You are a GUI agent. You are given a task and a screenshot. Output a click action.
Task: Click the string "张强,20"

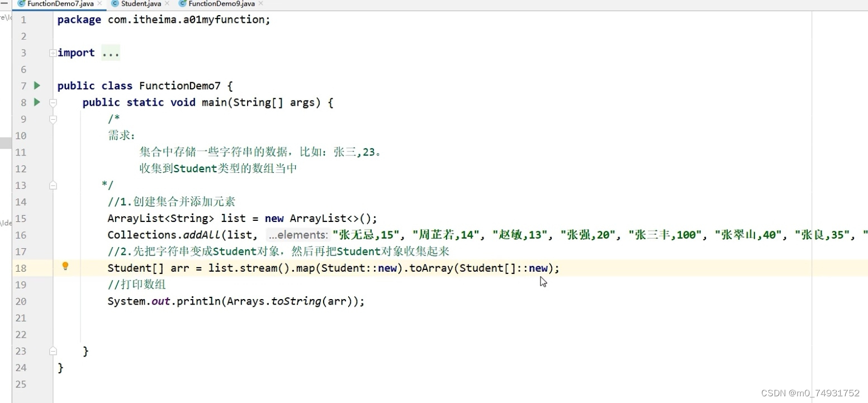click(x=588, y=235)
